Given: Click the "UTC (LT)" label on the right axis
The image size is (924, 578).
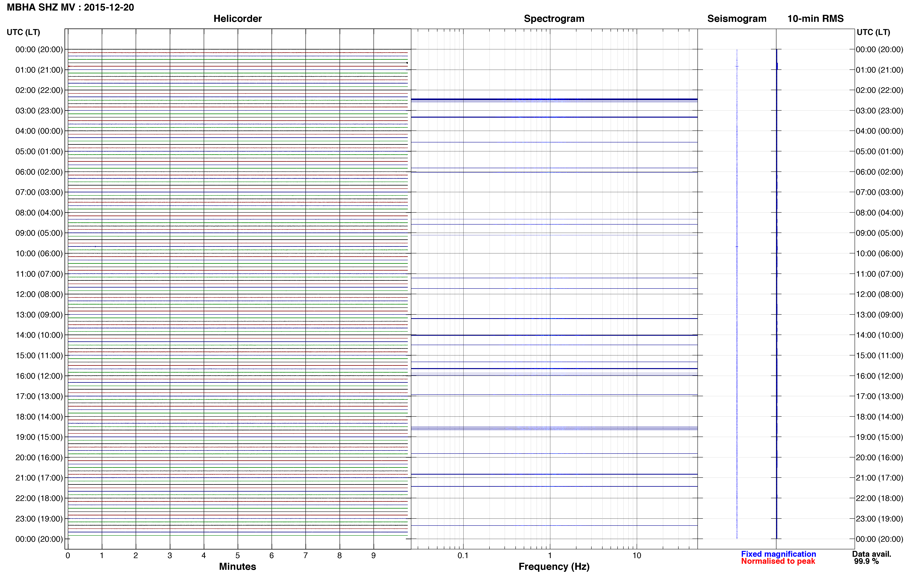Looking at the screenshot, I should click(x=873, y=32).
